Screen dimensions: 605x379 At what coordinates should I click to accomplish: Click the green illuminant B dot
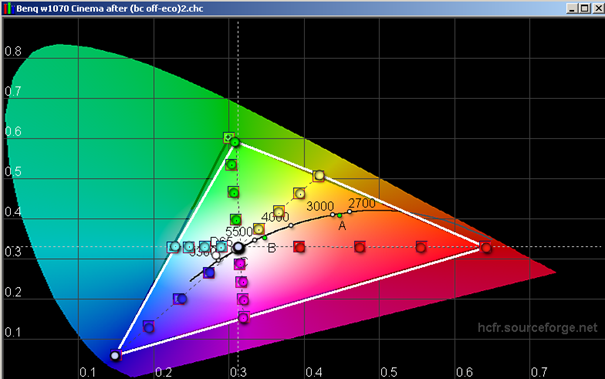[x=265, y=238]
